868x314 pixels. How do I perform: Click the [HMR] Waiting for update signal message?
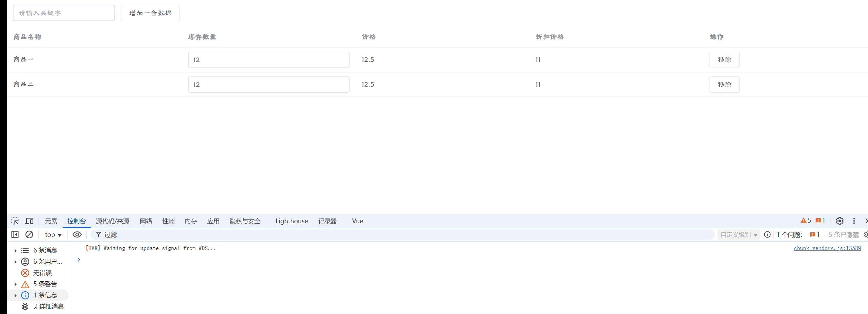151,248
